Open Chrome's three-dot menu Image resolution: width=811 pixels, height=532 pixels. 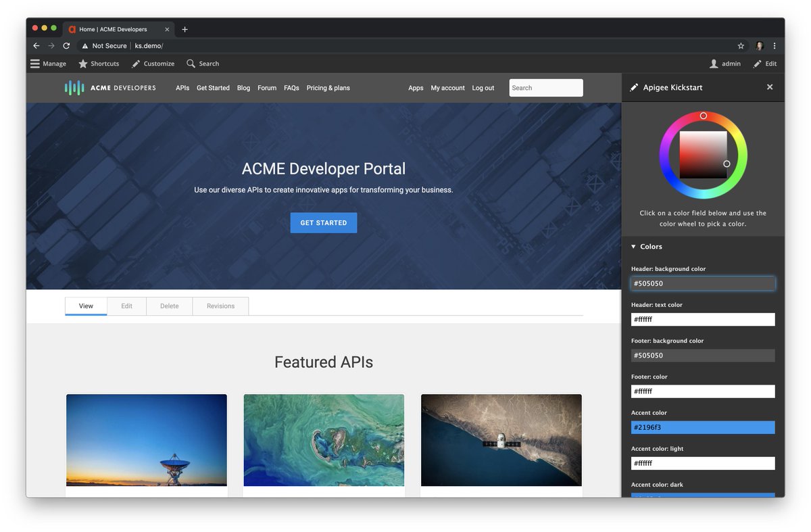(x=775, y=46)
